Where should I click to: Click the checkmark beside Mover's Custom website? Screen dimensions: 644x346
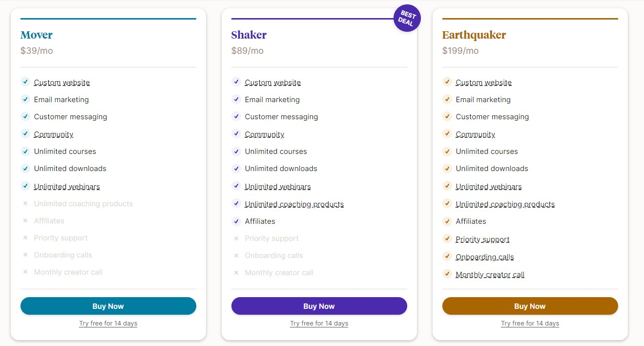[25, 82]
